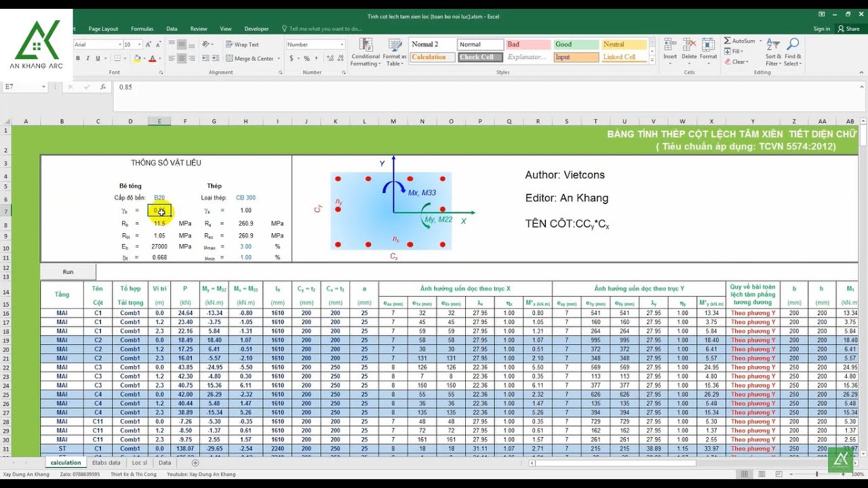This screenshot has height=488, width=868.
Task: Expand the cell styles gallery
Action: pos(652,61)
